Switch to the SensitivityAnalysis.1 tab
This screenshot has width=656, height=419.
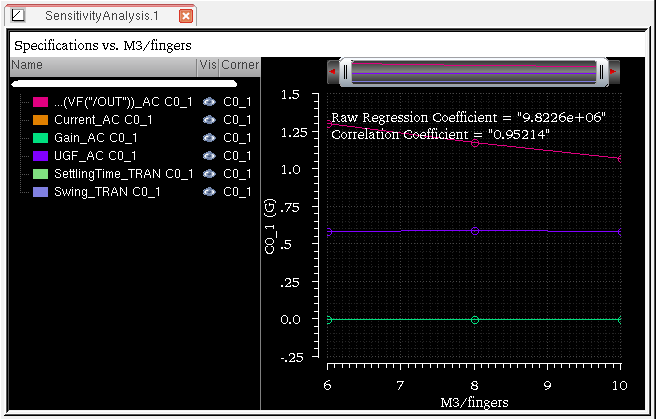(x=102, y=16)
